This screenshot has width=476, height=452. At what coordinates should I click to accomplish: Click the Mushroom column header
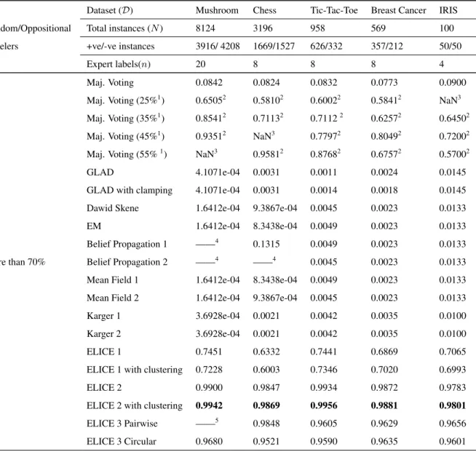tap(217, 10)
